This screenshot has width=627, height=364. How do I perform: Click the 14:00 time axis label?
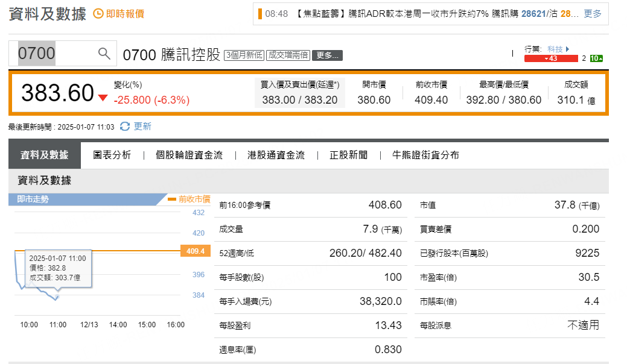(118, 324)
